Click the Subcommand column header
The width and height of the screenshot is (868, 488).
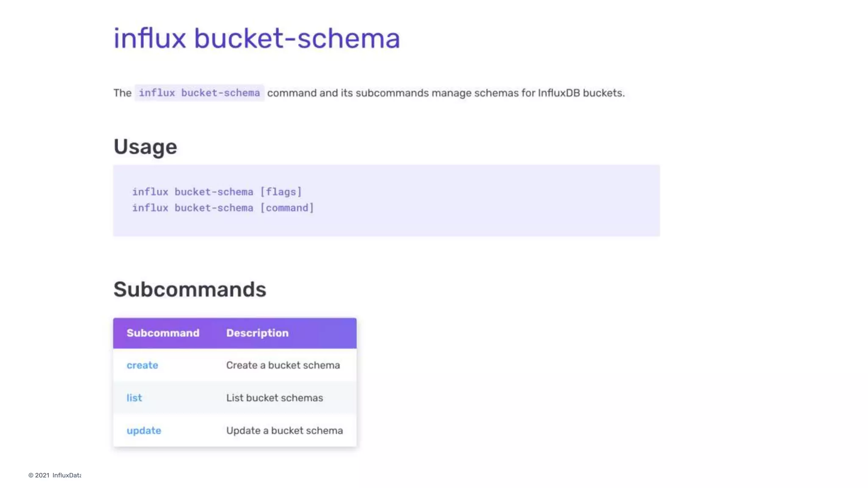click(163, 333)
